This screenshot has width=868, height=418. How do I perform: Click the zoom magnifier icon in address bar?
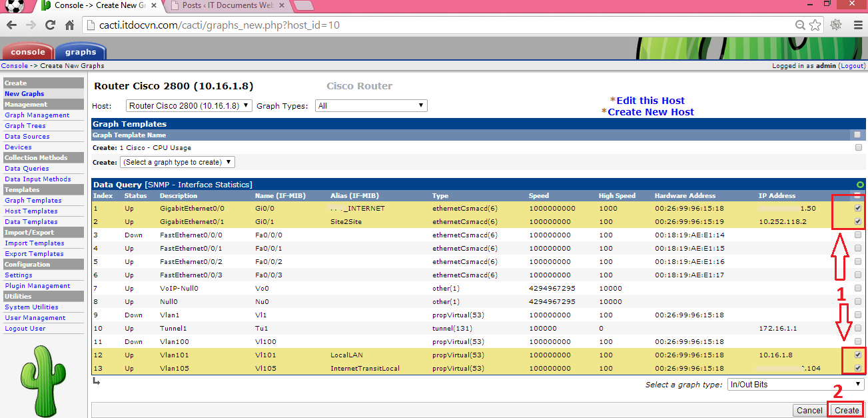pos(801,25)
